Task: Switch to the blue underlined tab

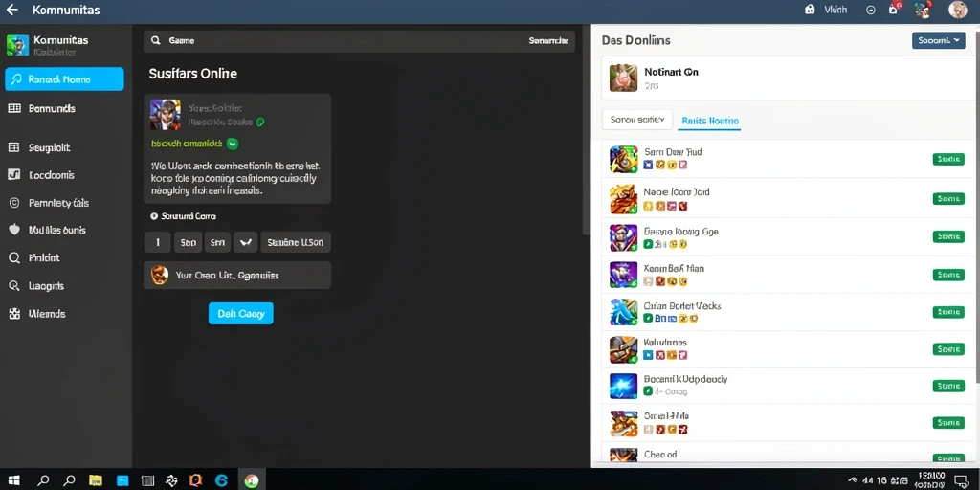Action: coord(709,122)
